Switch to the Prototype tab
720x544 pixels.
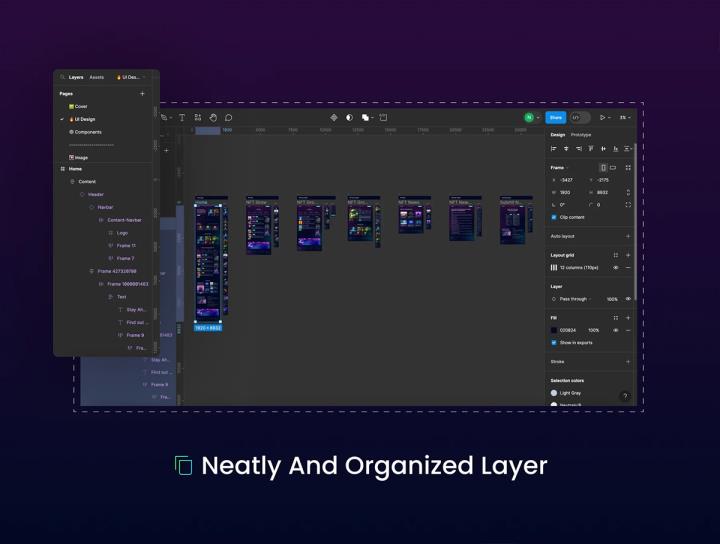pos(581,135)
